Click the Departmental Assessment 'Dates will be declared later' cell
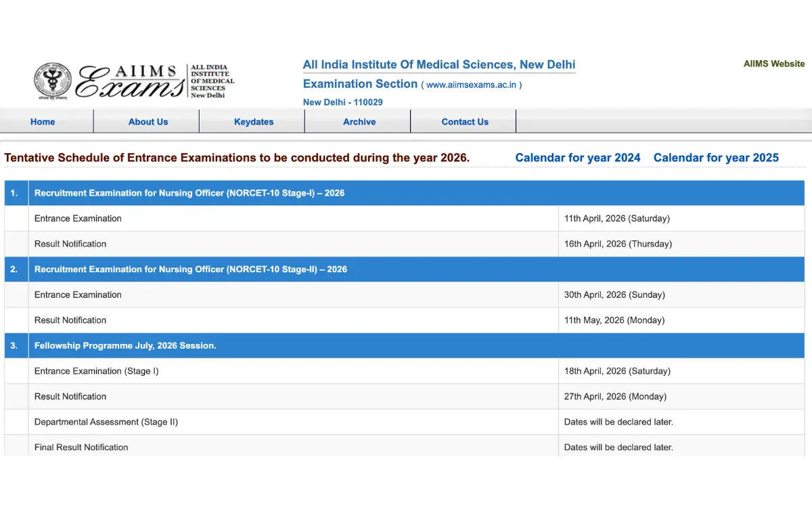Image resolution: width=812 pixels, height=520 pixels. [681, 422]
